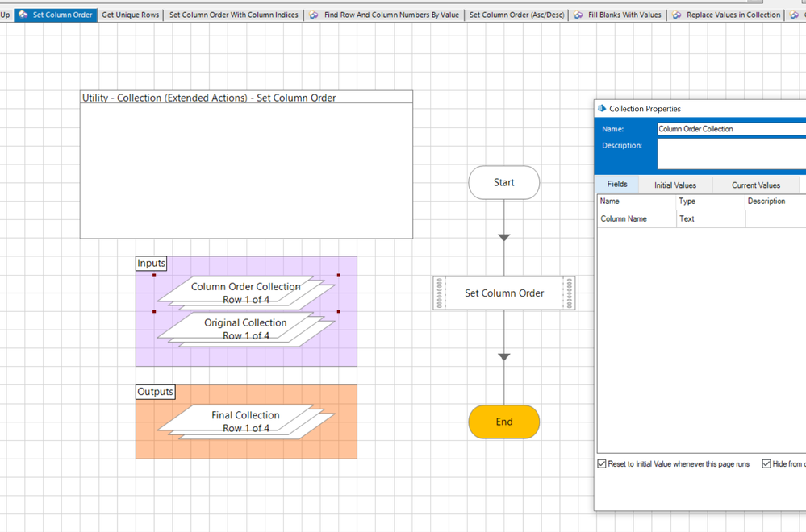
Task: Select the Set Column Order code stage
Action: 503,293
